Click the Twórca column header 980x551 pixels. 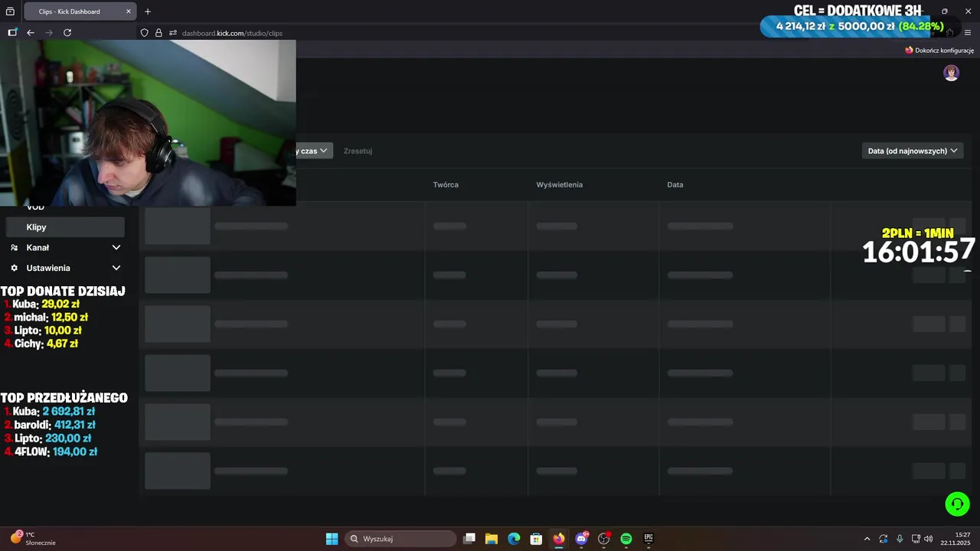coord(446,184)
